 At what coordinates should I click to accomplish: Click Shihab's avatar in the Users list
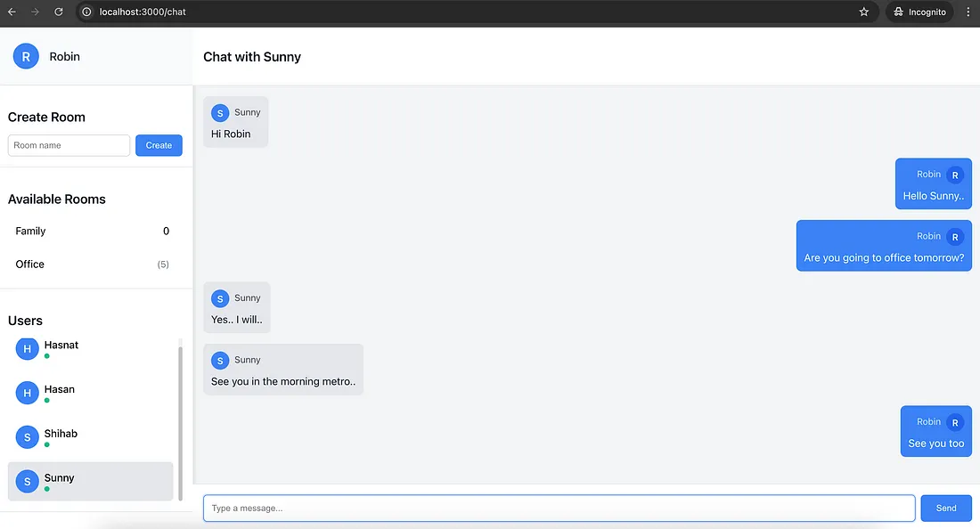pos(28,437)
